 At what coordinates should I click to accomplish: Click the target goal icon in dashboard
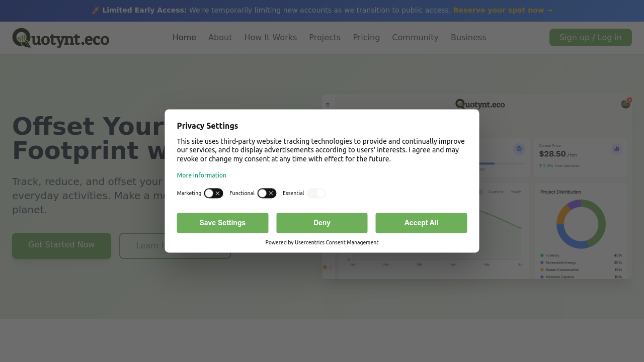[519, 149]
